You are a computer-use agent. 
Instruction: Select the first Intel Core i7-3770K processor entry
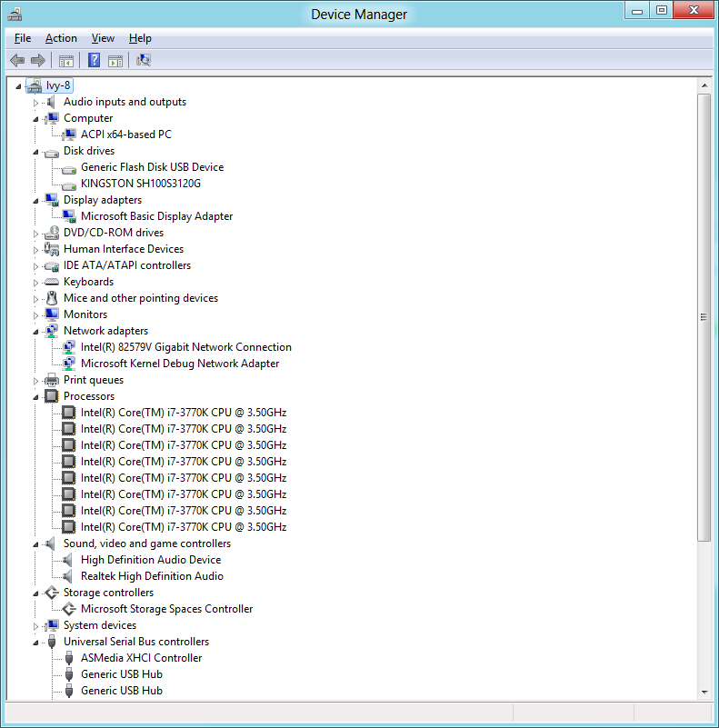point(184,413)
